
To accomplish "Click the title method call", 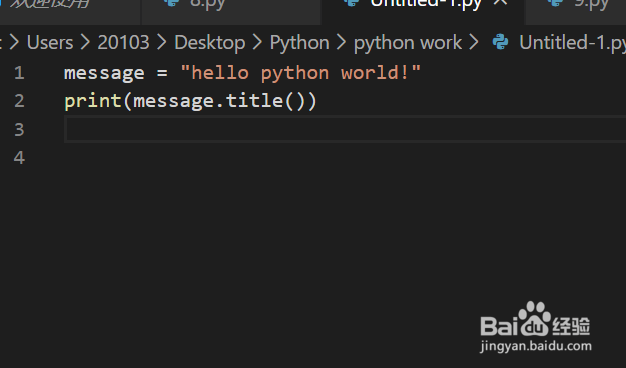I will pos(255,101).
